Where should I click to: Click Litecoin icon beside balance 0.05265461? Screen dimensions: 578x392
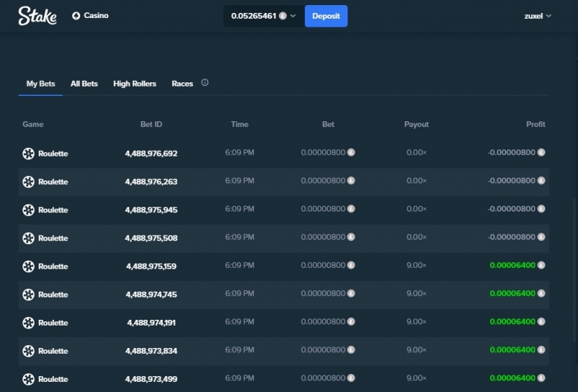[x=282, y=16]
